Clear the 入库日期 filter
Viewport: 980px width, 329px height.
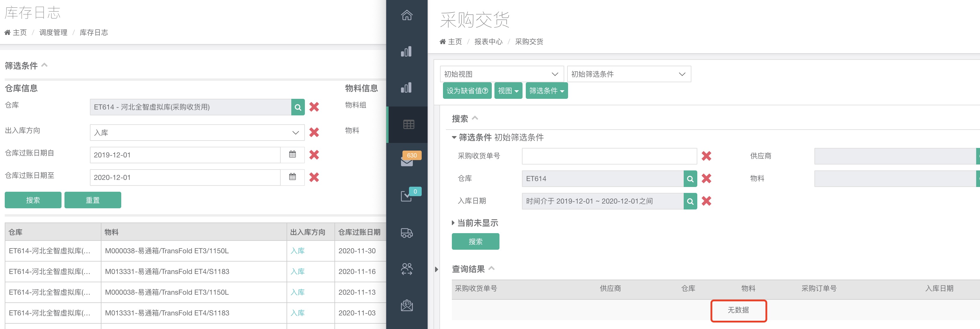point(706,201)
